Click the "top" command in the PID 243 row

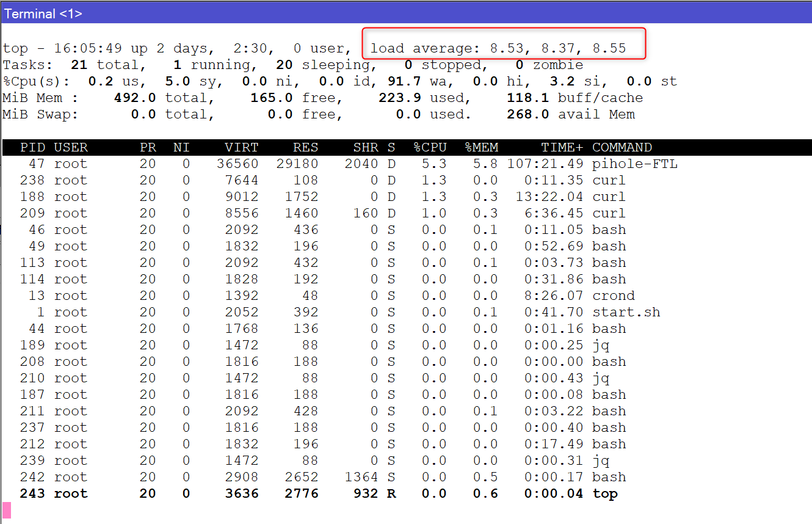[605, 493]
